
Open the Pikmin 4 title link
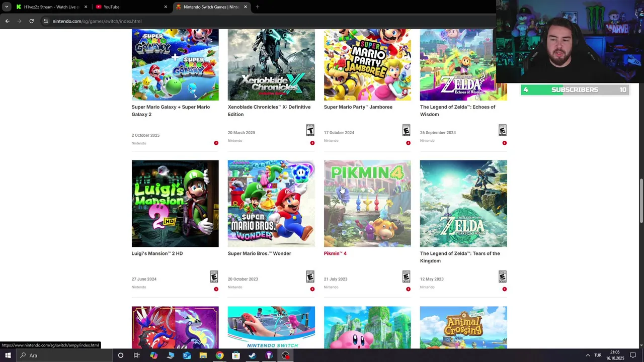pos(335,253)
